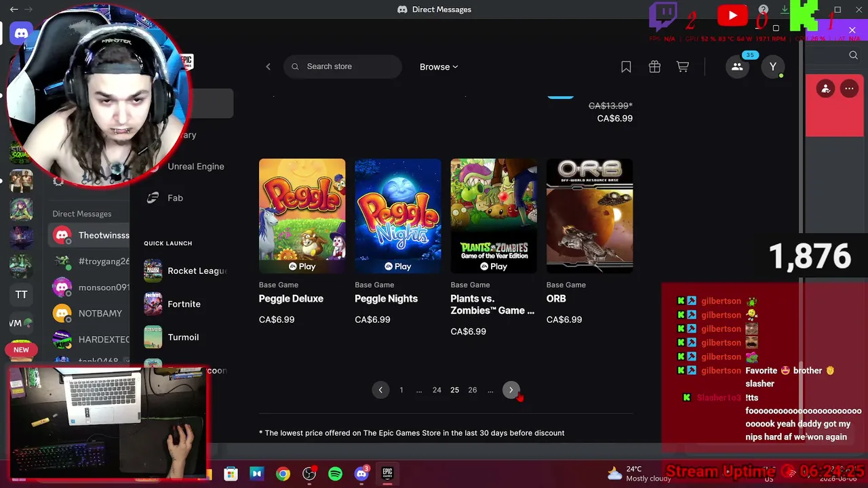The image size is (868, 488).
Task: Open Unreal Engine in launcher sidebar
Action: 195,166
